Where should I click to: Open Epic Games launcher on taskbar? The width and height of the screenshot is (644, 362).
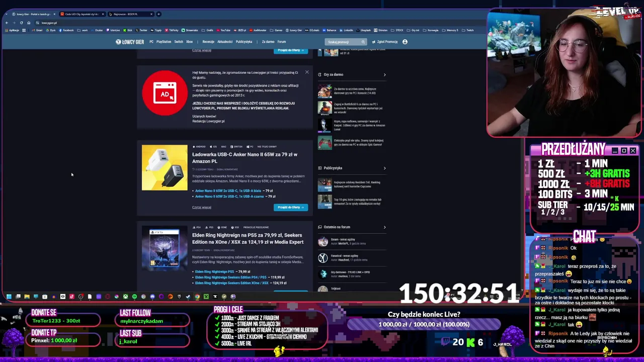[x=179, y=297]
